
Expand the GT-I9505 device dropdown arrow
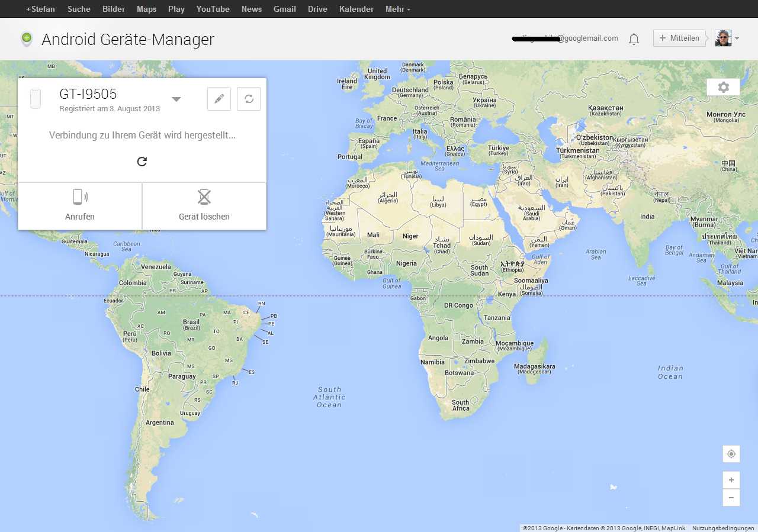176,99
